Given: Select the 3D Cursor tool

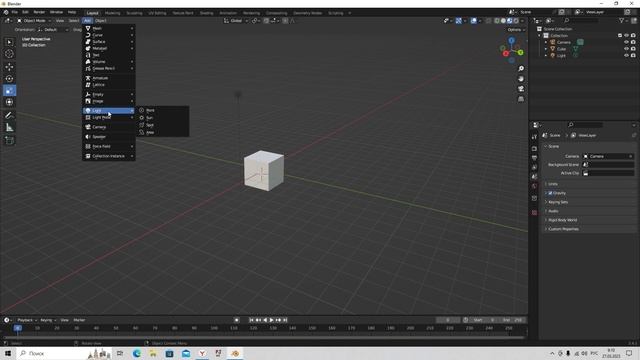Looking at the screenshot, I should point(9,54).
